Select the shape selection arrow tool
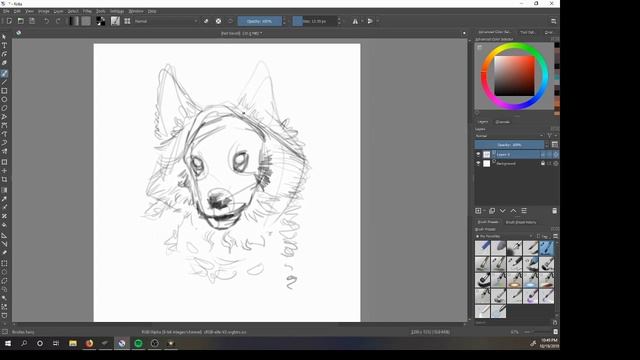 (x=4, y=37)
